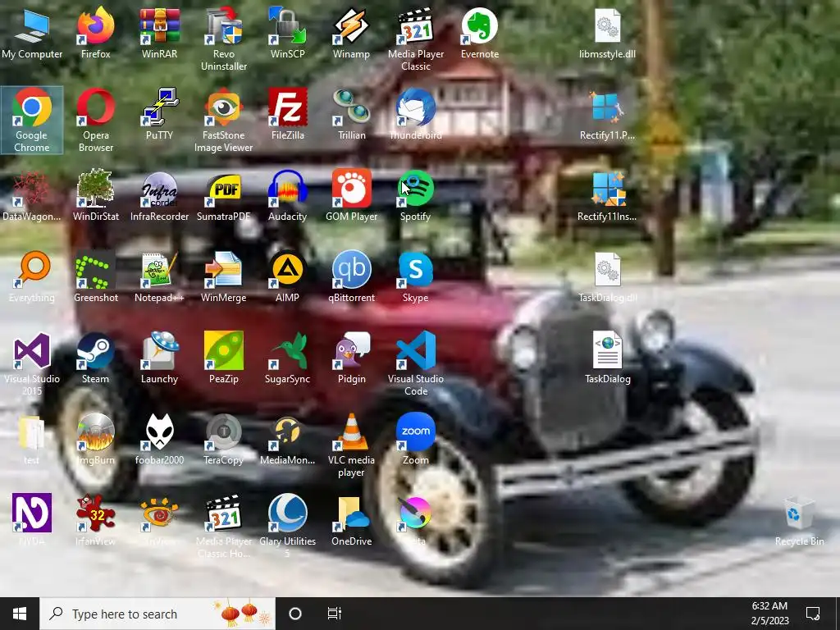
Task: Open the WinMerge icon
Action: tap(223, 271)
